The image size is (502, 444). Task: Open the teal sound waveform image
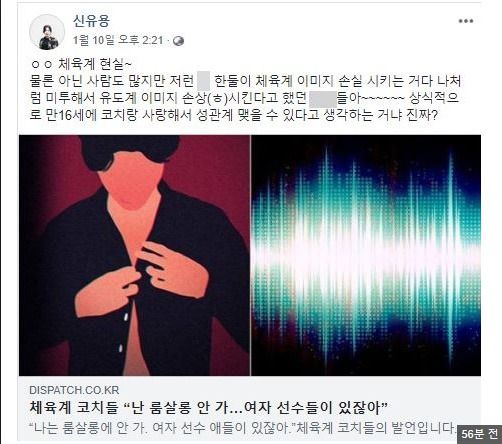(366, 255)
